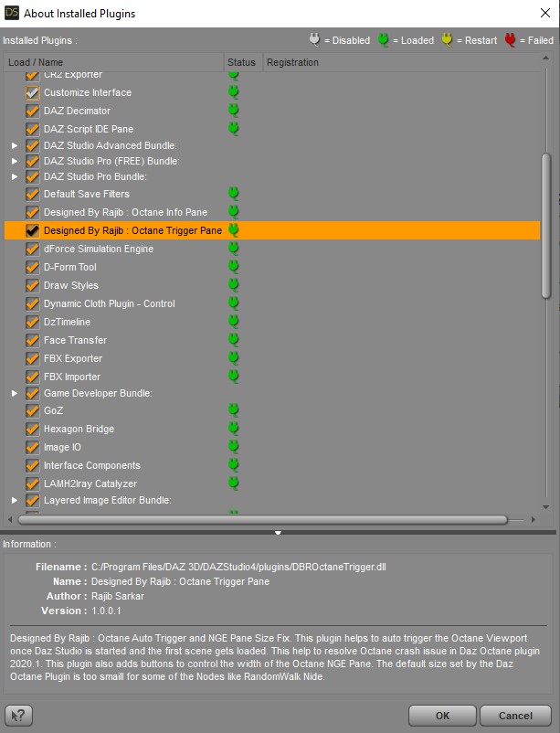The image size is (560, 733).
Task: Click the status plug for Octane Trigger Pane
Action: [x=233, y=230]
